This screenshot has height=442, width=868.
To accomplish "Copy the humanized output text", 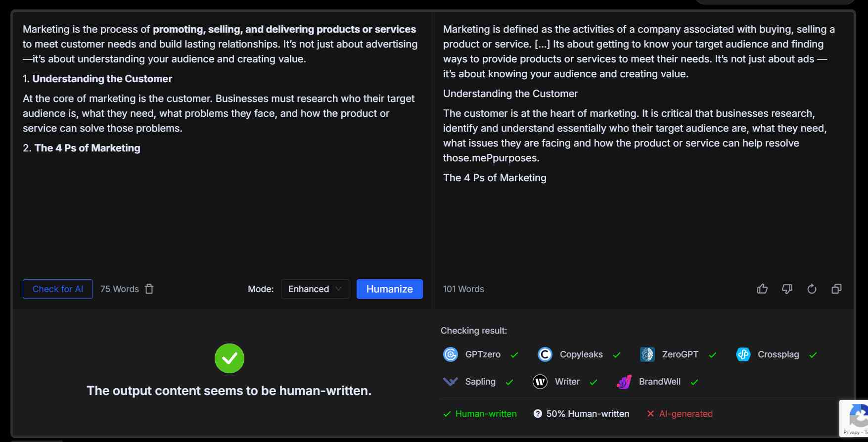I will [836, 289].
